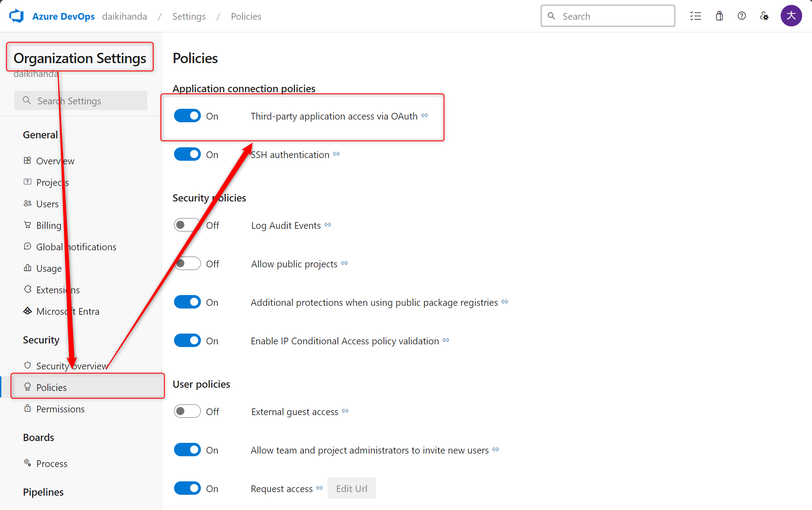Click the Projects sidebar icon
This screenshot has width=812, height=510.
(x=28, y=182)
